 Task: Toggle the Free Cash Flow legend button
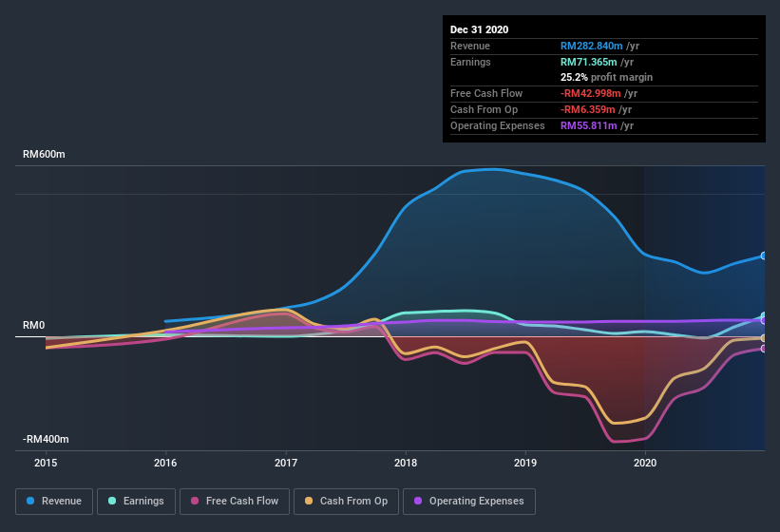[x=235, y=502]
